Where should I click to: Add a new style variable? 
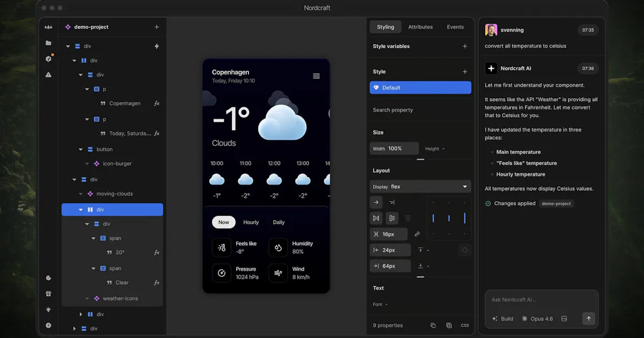[465, 46]
